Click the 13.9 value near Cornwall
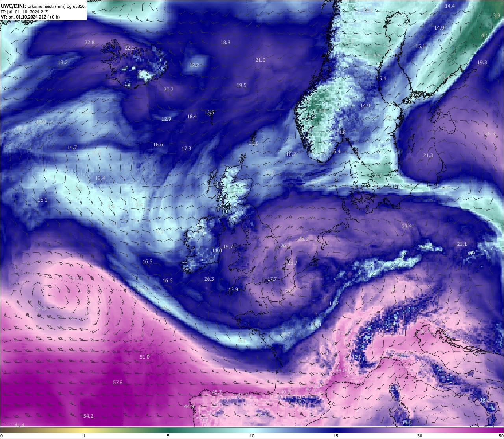The width and height of the screenshot is (504, 439). point(233,289)
